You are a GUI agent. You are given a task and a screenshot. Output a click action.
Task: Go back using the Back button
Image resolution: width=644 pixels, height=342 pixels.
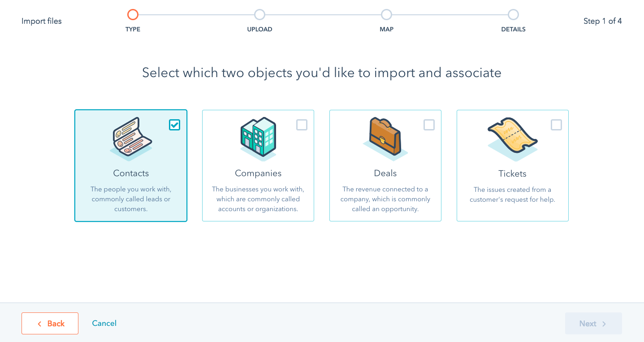point(50,323)
